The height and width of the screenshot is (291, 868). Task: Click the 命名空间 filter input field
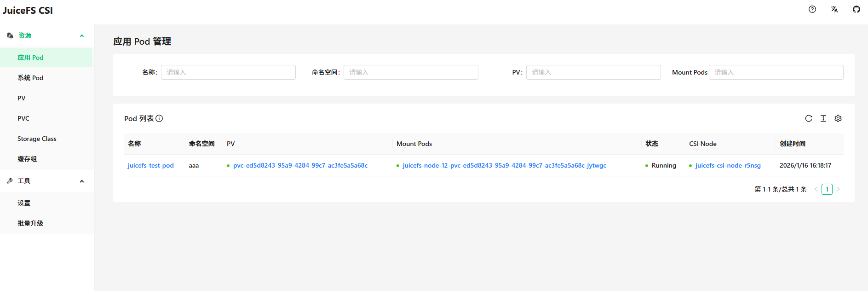[x=411, y=72]
